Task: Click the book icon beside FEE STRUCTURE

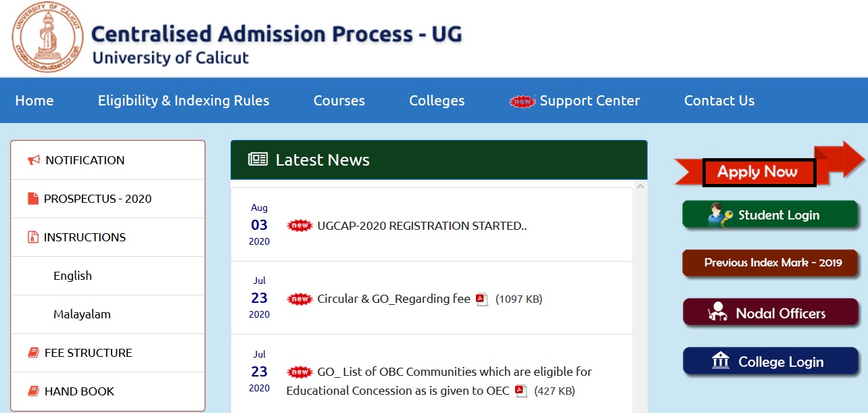Action: (33, 353)
